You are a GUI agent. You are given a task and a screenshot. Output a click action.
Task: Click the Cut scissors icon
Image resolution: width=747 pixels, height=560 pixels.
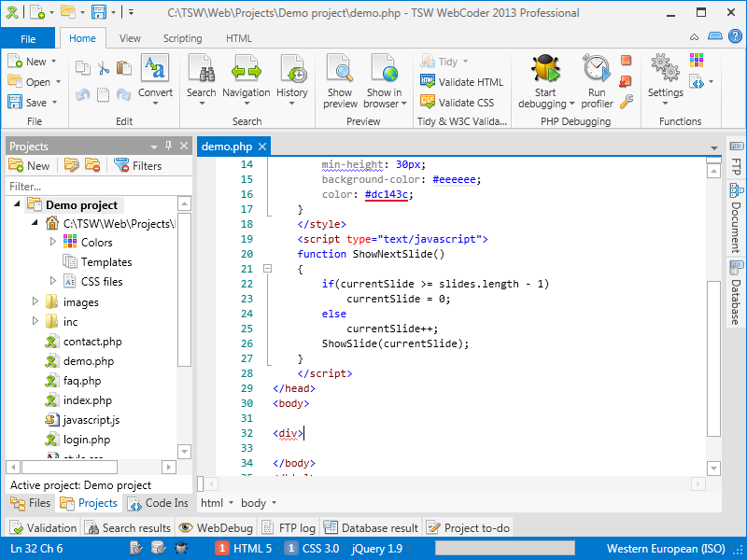point(104,68)
